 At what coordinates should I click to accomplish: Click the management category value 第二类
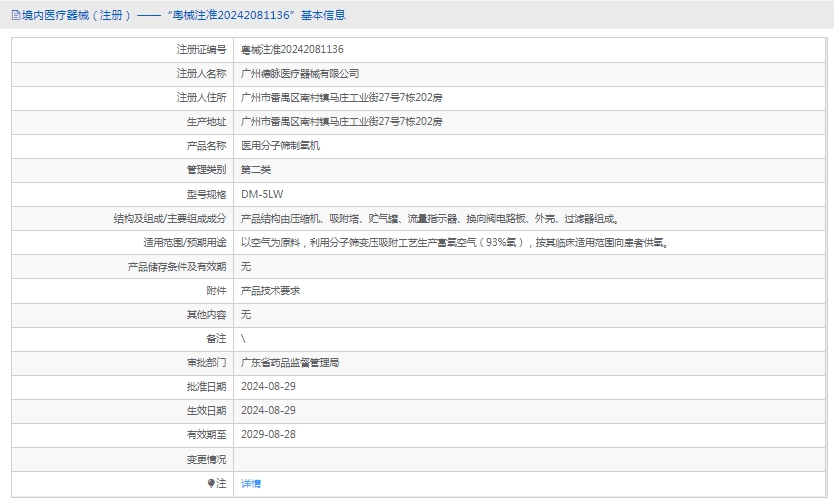(256, 169)
